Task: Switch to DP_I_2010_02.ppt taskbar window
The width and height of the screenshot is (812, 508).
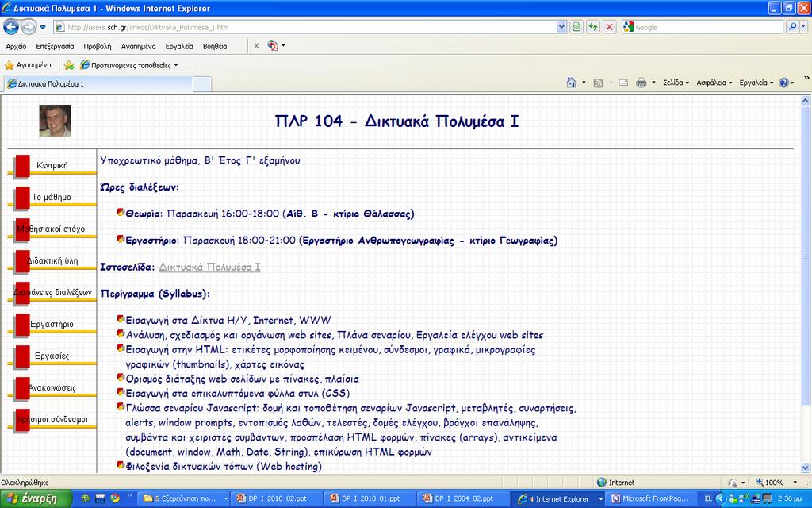Action: click(278, 498)
